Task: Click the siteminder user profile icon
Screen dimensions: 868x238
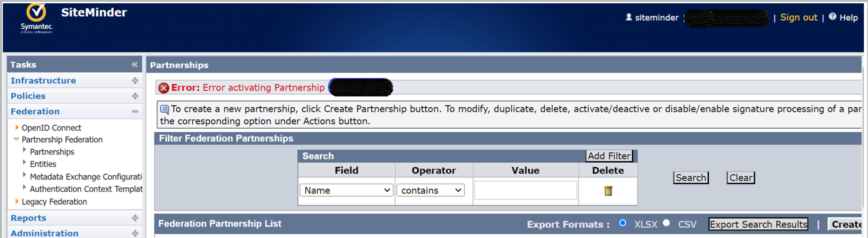Action: coord(629,17)
